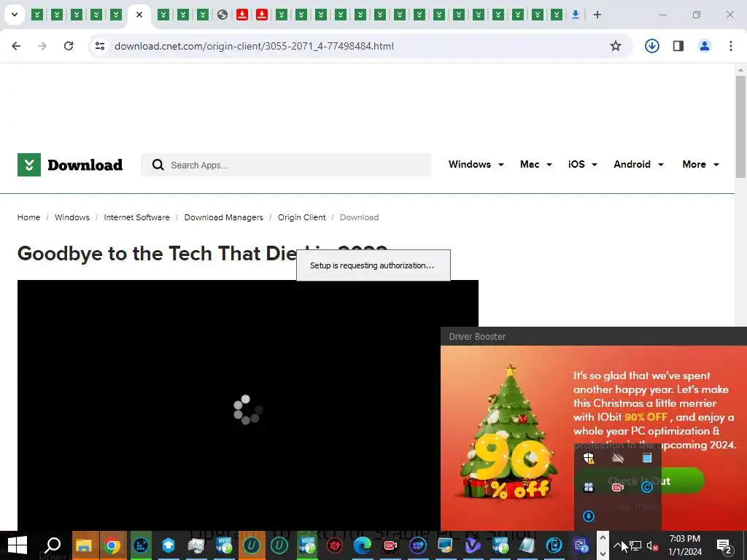Go back to previous page in Chrome
Image resolution: width=747 pixels, height=560 pixels.
click(x=16, y=46)
